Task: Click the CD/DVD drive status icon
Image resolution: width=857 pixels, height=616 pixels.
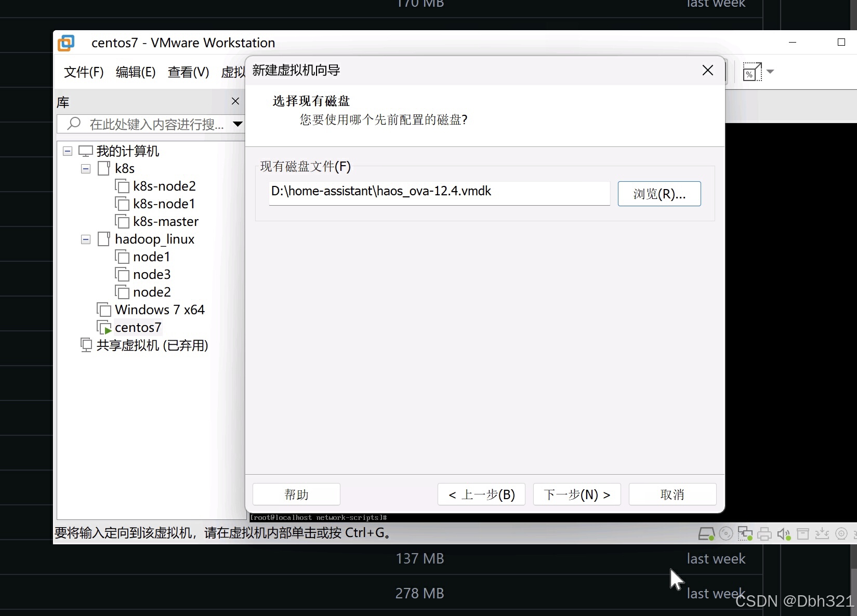Action: (x=726, y=533)
